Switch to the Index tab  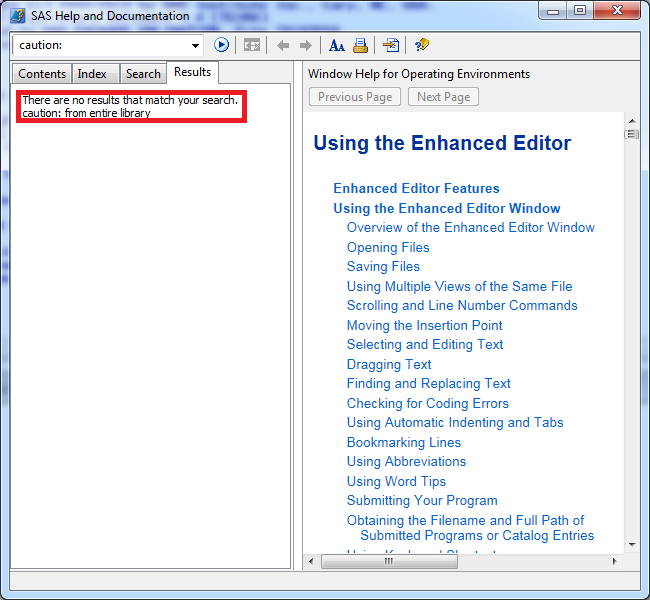tap(92, 74)
